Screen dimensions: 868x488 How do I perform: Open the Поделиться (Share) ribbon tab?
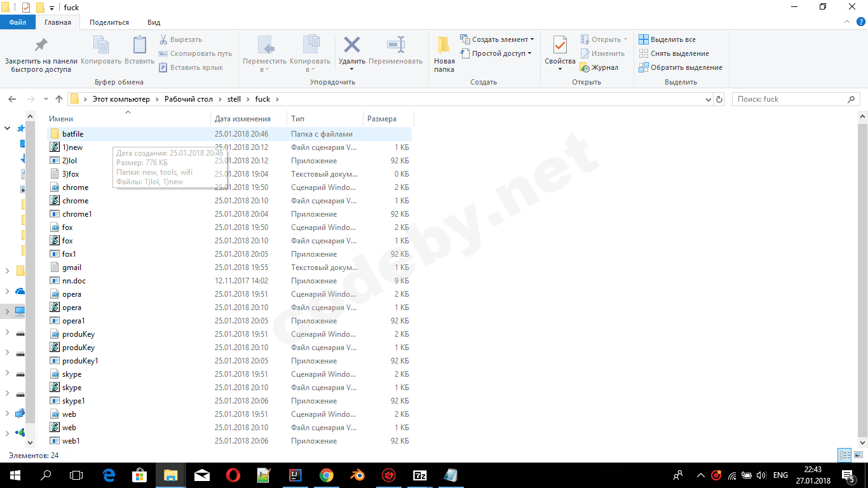(109, 22)
